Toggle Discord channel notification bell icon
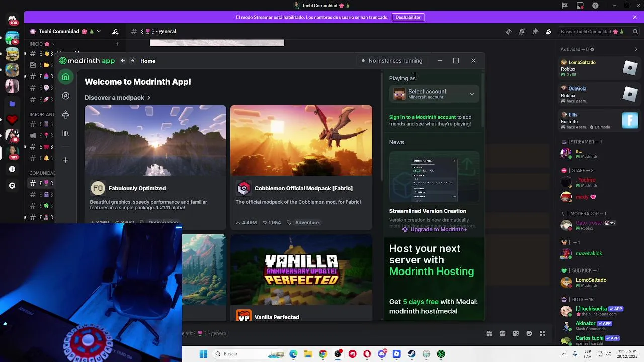The width and height of the screenshot is (644, 362). pyautogui.click(x=522, y=31)
